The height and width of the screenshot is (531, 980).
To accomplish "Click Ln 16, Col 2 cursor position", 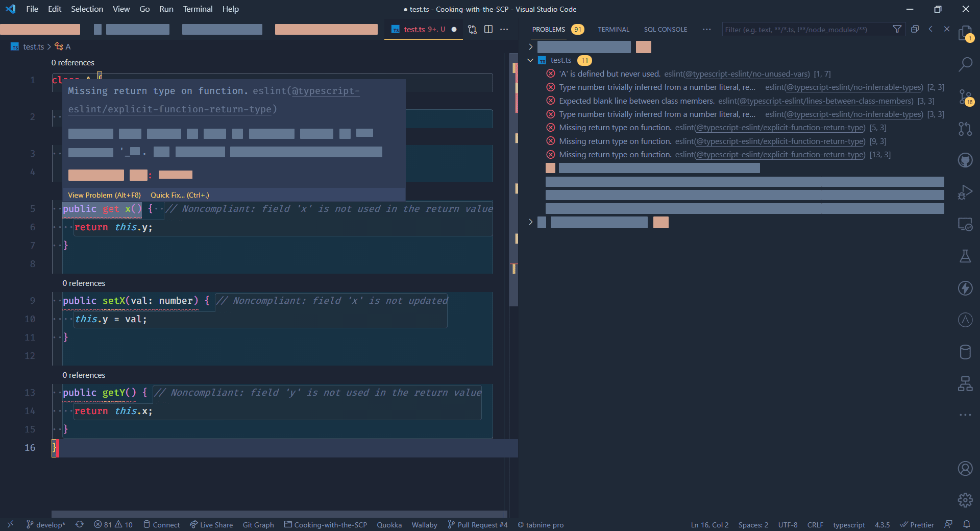I will click(x=710, y=524).
